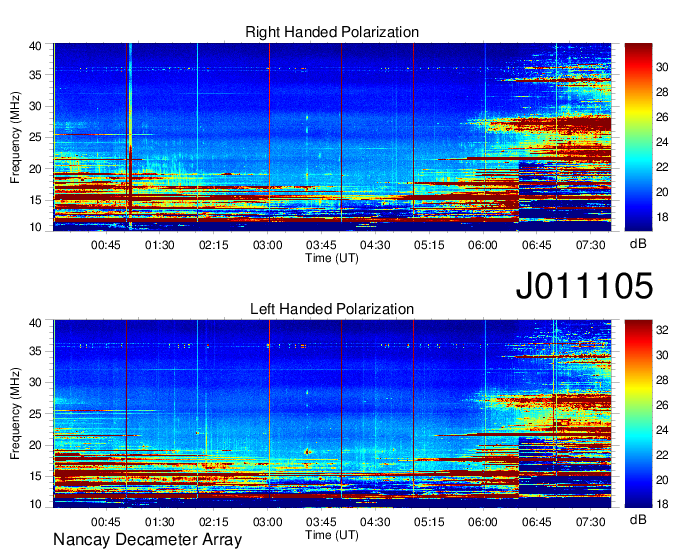Click the "Left Handed Polarization" title
The width and height of the screenshot is (680, 552).
click(x=332, y=309)
